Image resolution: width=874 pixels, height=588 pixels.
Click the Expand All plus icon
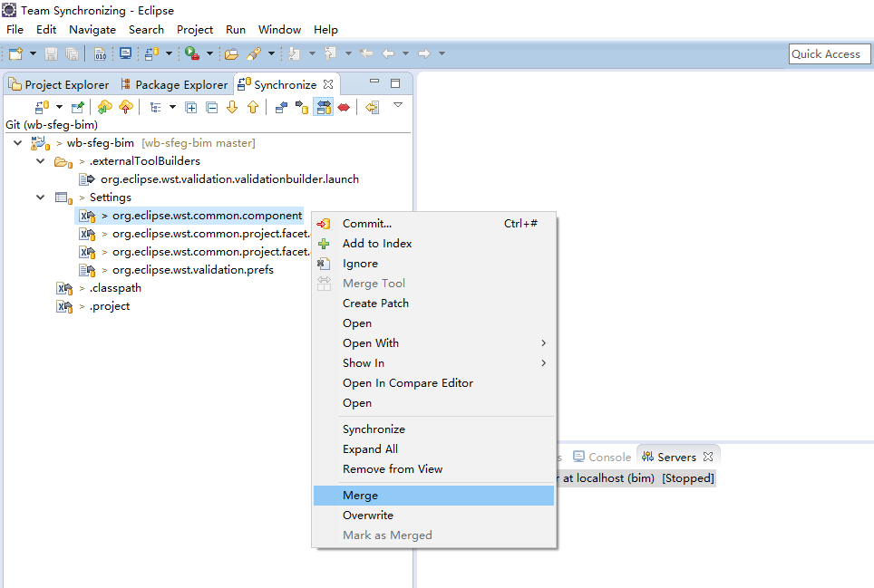pos(191,108)
